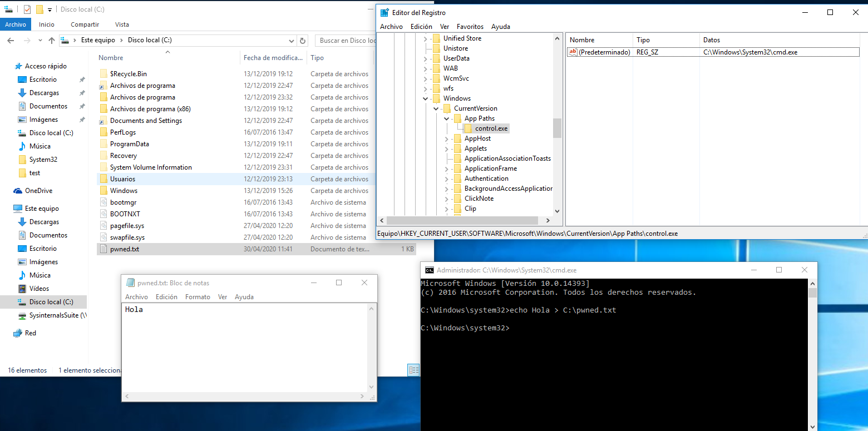
Task: Open Favoritos menu in Editor del Registro
Action: pos(470,27)
